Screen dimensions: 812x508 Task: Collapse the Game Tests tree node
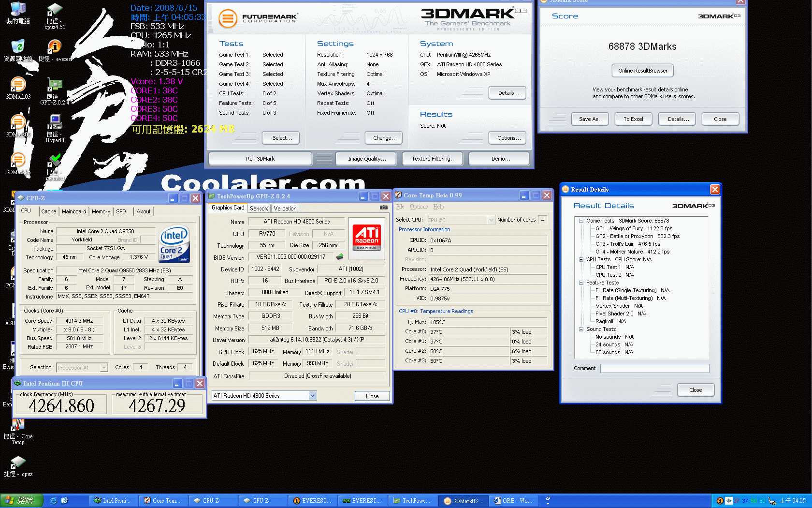(x=581, y=221)
